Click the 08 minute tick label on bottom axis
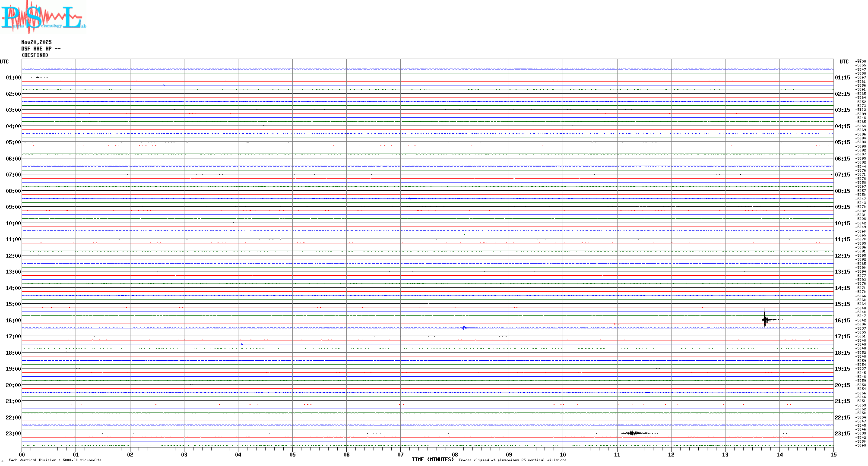The width and height of the screenshot is (868, 466). [455, 455]
